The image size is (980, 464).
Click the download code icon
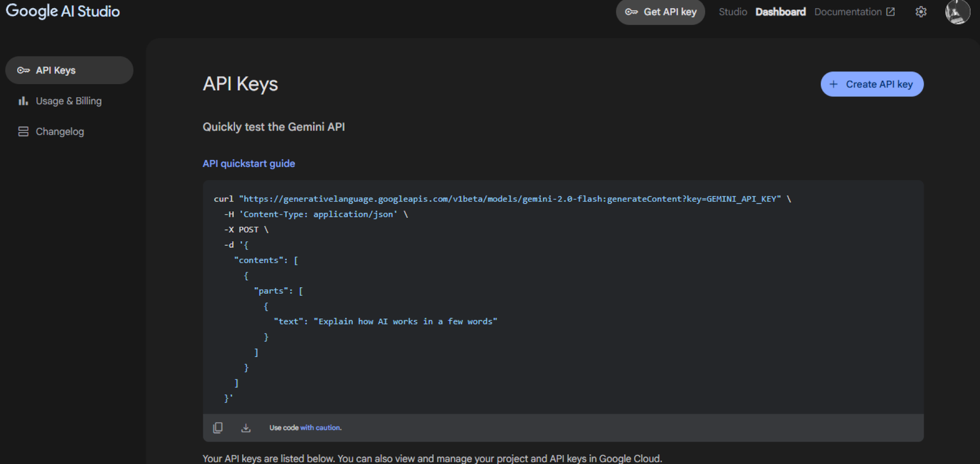click(246, 428)
